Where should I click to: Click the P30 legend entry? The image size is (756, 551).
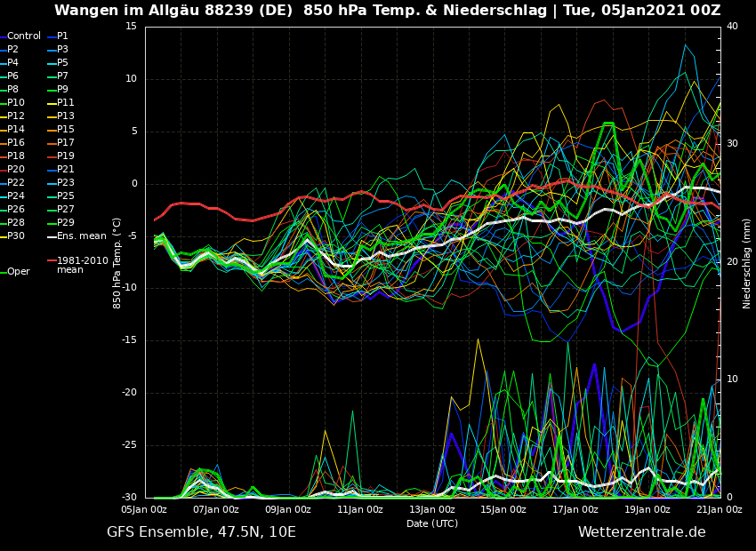[16, 236]
